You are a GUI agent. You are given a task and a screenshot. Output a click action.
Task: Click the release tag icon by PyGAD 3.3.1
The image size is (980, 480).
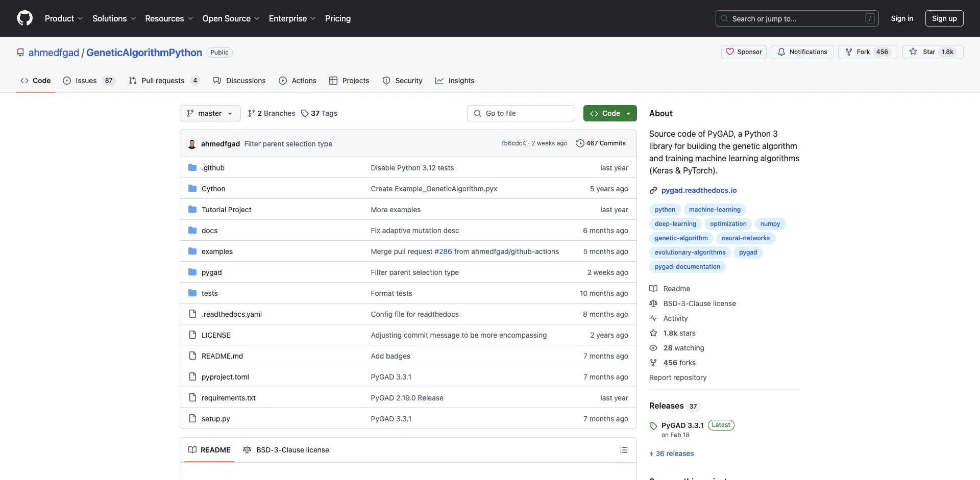(653, 426)
